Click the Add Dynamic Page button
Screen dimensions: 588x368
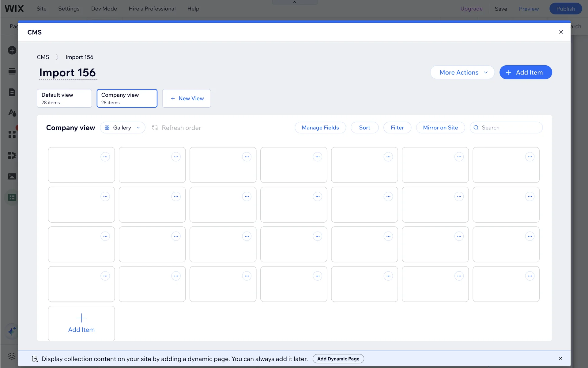[338, 359]
